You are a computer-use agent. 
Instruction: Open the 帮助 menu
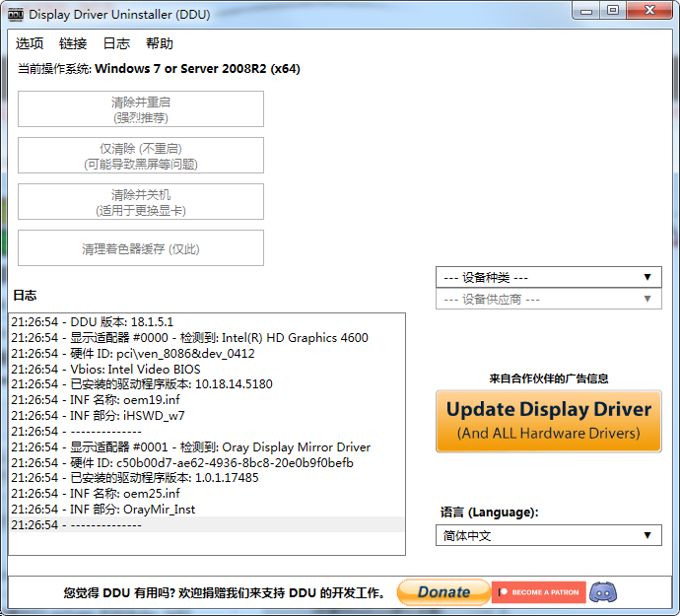pyautogui.click(x=159, y=43)
